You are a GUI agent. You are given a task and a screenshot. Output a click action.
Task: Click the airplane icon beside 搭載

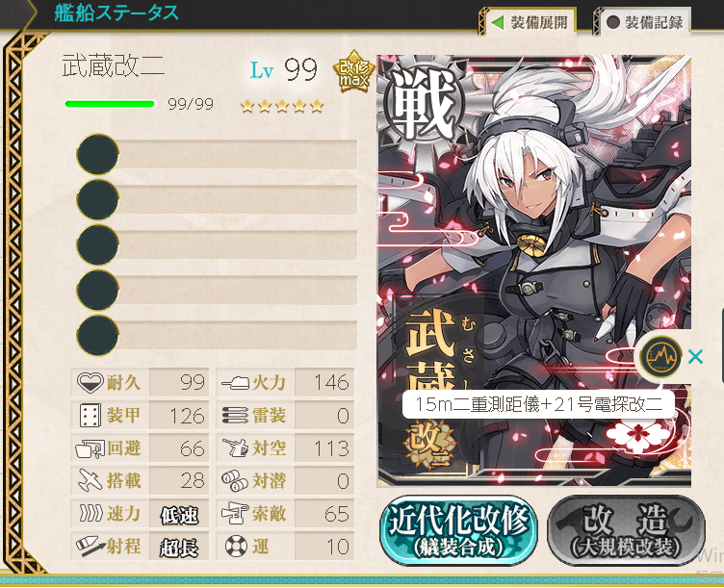(x=90, y=480)
